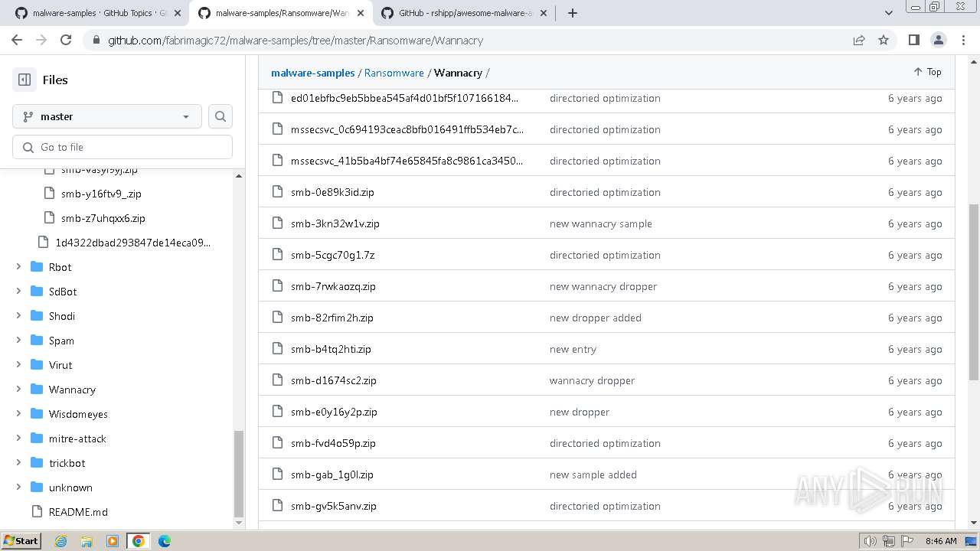
Task: Expand the SdBot folder chevron
Action: pos(18,292)
